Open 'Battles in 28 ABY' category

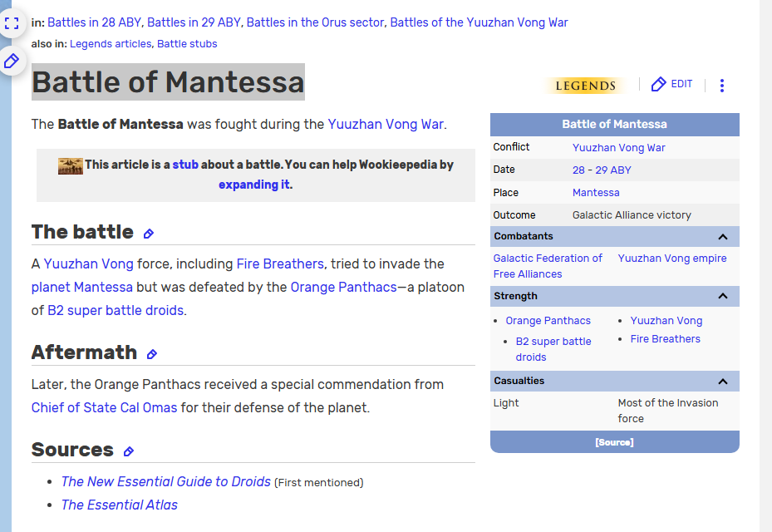94,22
